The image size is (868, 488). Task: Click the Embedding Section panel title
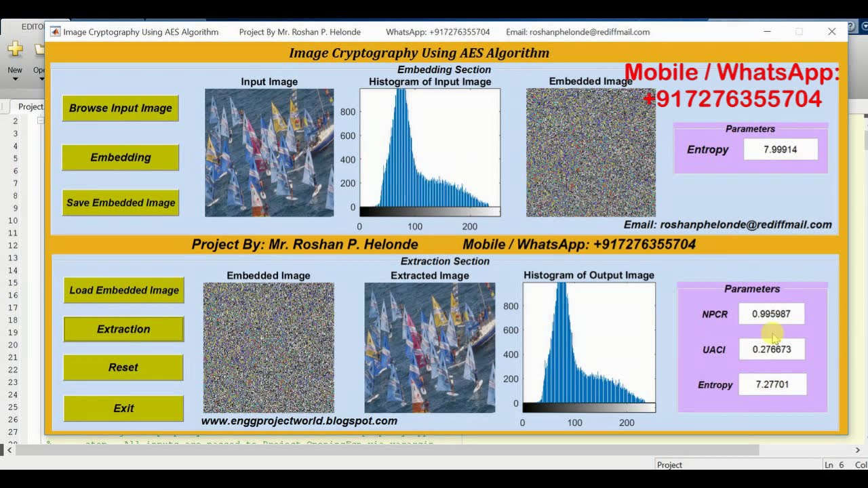444,70
